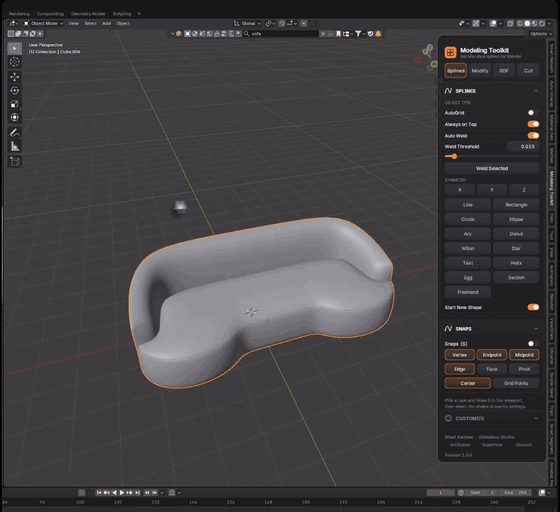Select the 3D Cursor tool

pyautogui.click(x=15, y=62)
